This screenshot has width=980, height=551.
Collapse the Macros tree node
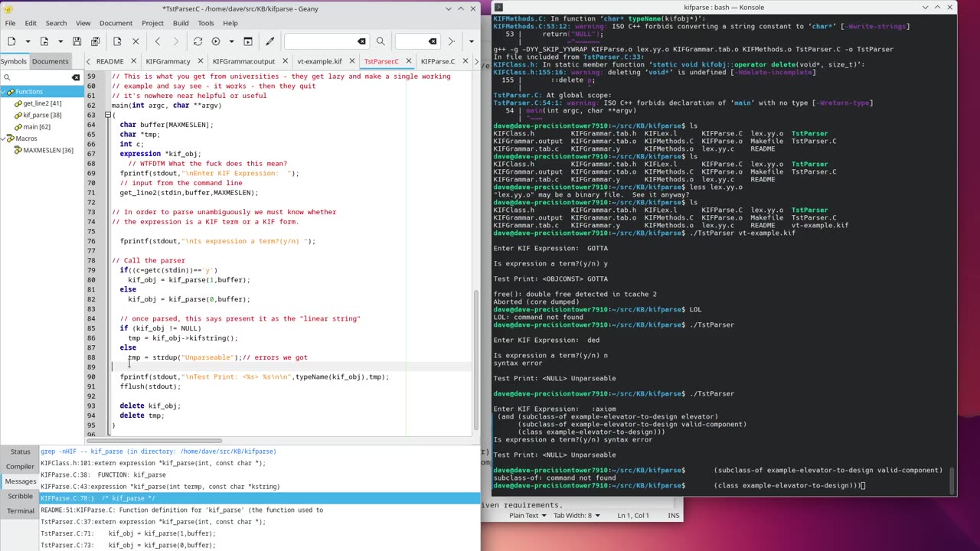pyautogui.click(x=5, y=139)
